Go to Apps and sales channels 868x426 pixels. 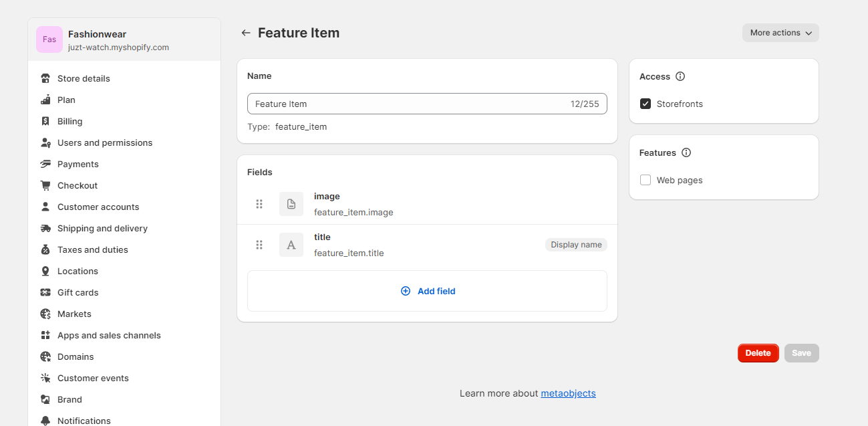point(109,335)
